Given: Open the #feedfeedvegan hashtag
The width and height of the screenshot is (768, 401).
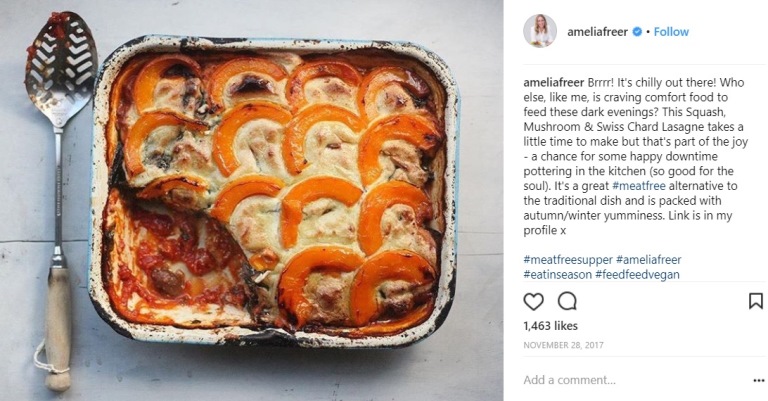Looking at the screenshot, I should coord(637,274).
